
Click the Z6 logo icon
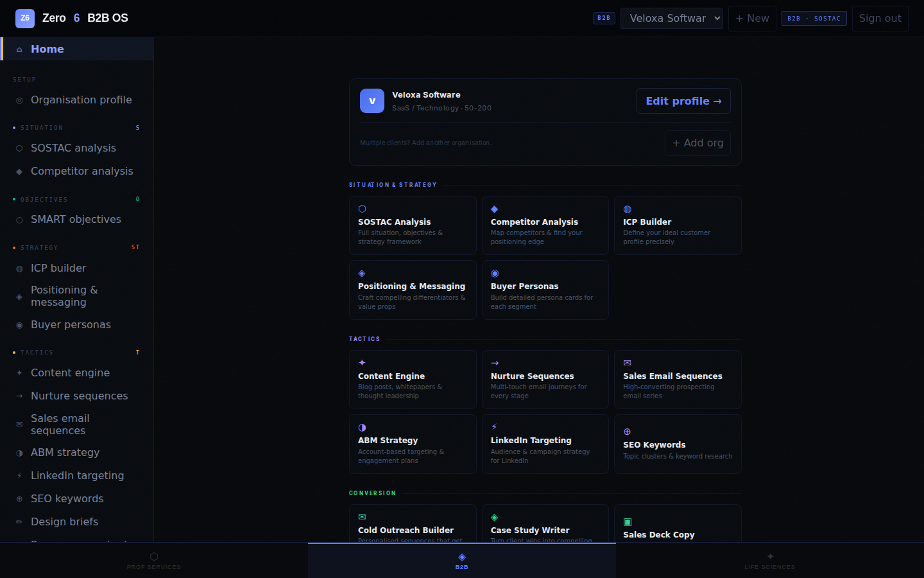[25, 18]
